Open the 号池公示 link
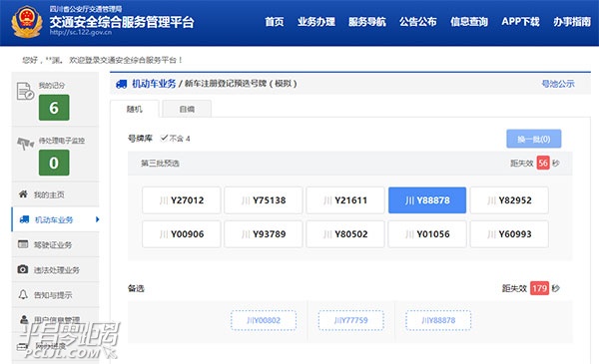 click(x=558, y=84)
